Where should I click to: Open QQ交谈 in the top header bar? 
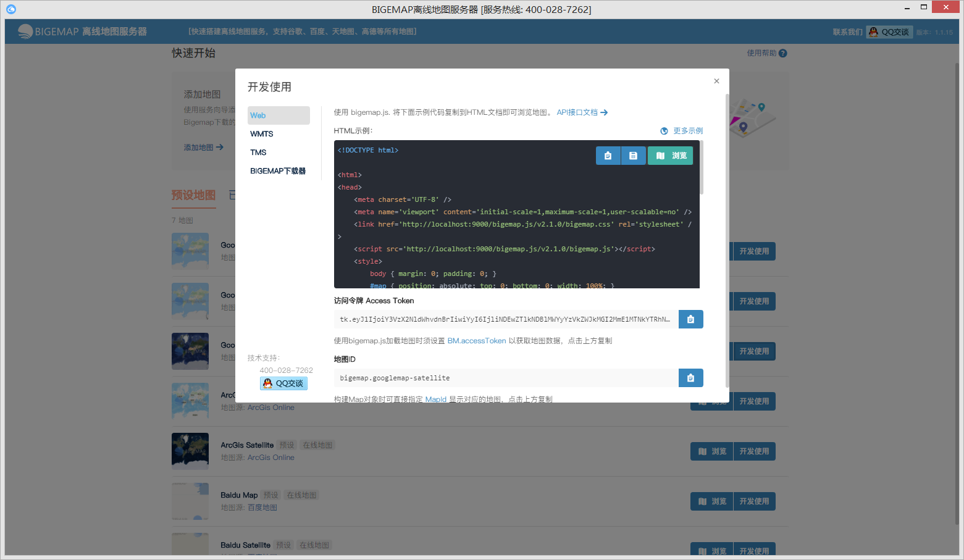[889, 32]
